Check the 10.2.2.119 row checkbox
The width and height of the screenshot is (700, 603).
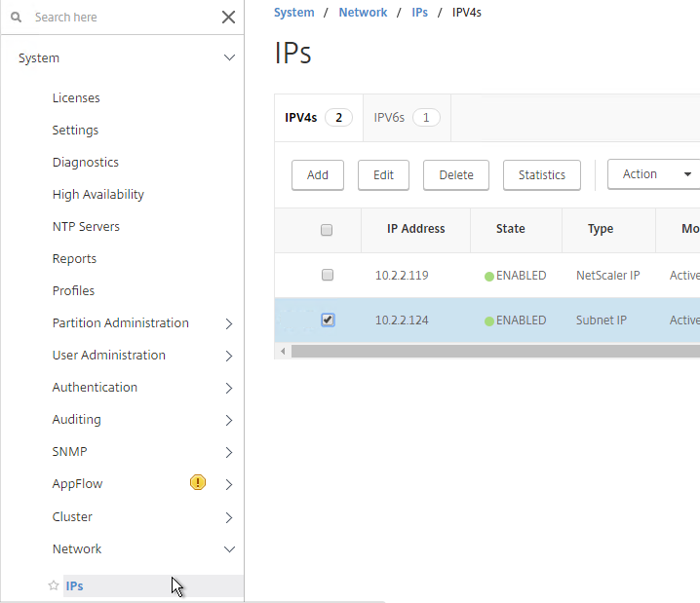[x=328, y=275]
